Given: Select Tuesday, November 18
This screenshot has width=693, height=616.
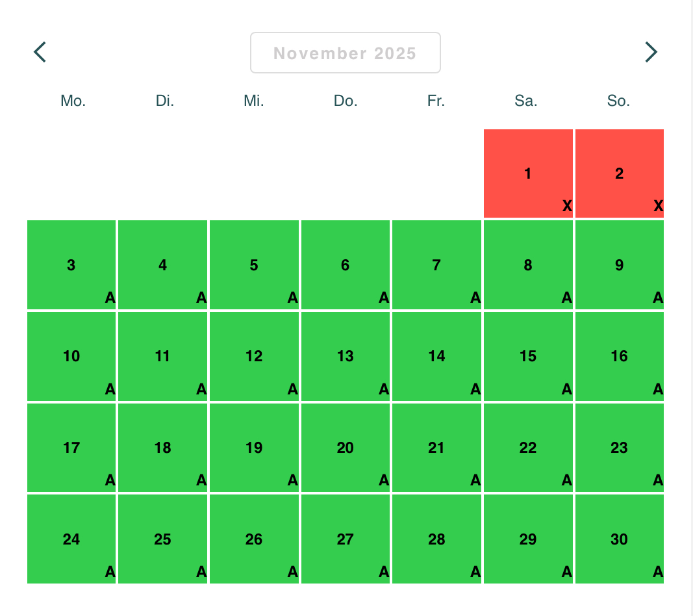Looking at the screenshot, I should click(x=162, y=448).
